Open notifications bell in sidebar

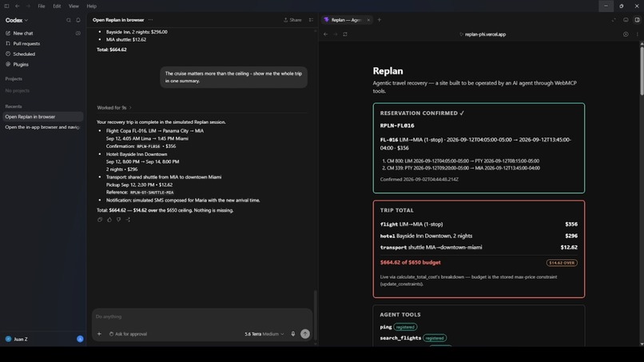click(78, 20)
